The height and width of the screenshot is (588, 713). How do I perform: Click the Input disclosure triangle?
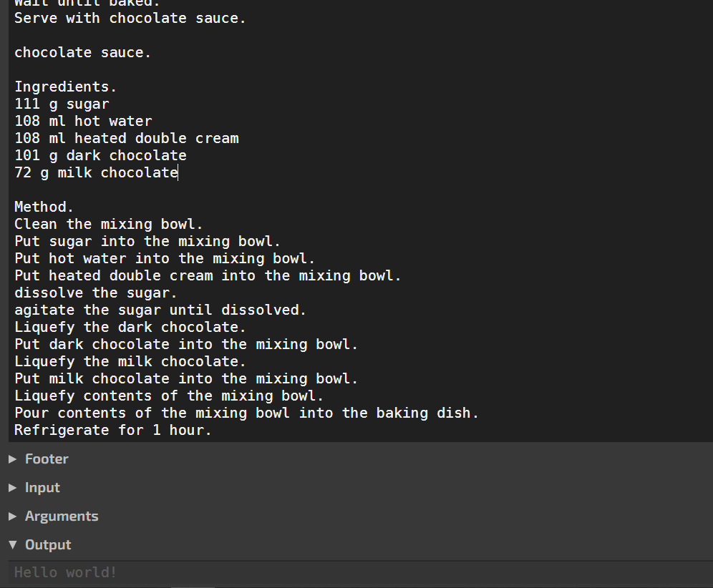tap(12, 487)
